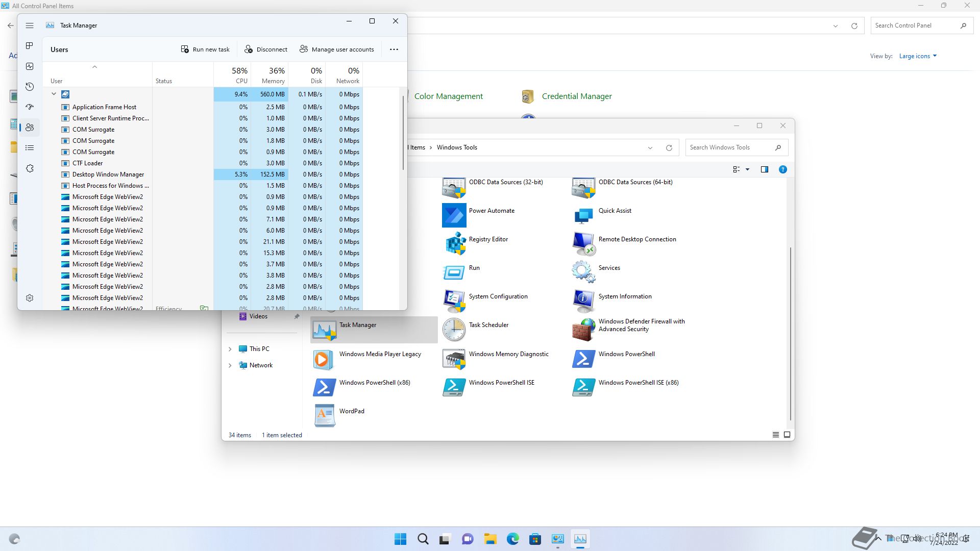Click Task Manager vertical scrollbar
980x551 pixels.
coord(403,134)
